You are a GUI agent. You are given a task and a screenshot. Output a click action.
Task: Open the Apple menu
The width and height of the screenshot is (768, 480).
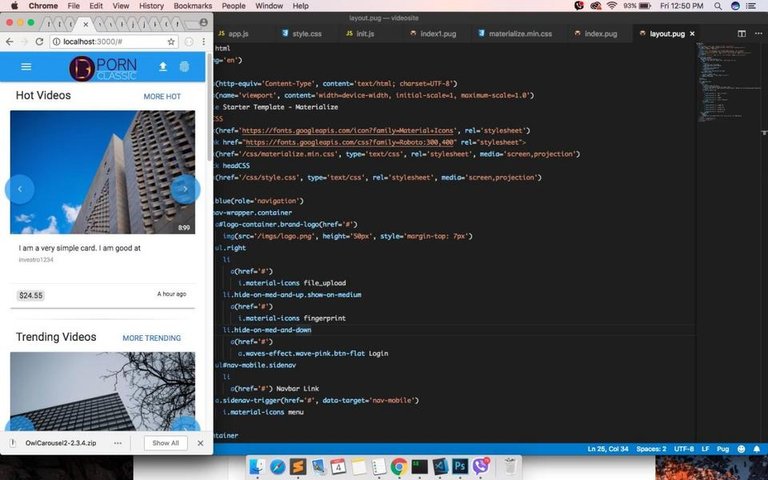click(15, 6)
